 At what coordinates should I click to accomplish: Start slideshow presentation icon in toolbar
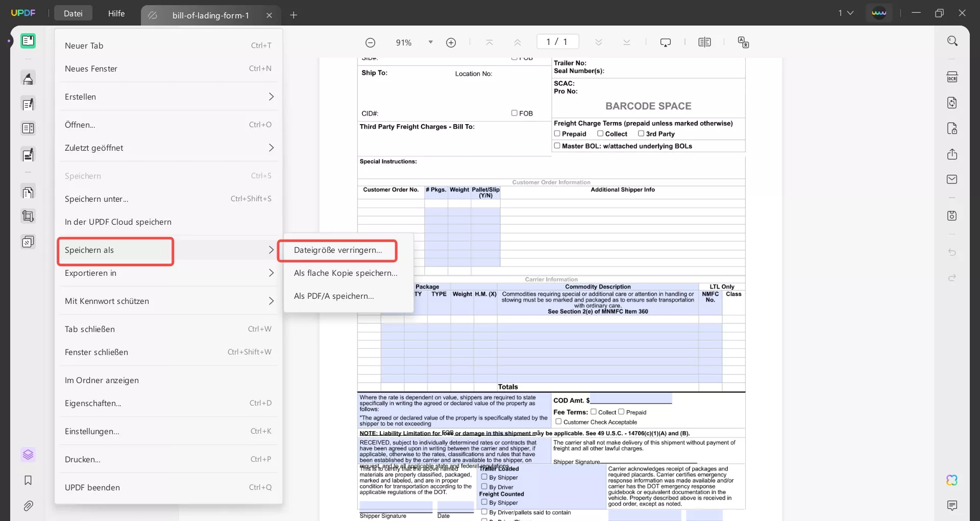point(665,42)
